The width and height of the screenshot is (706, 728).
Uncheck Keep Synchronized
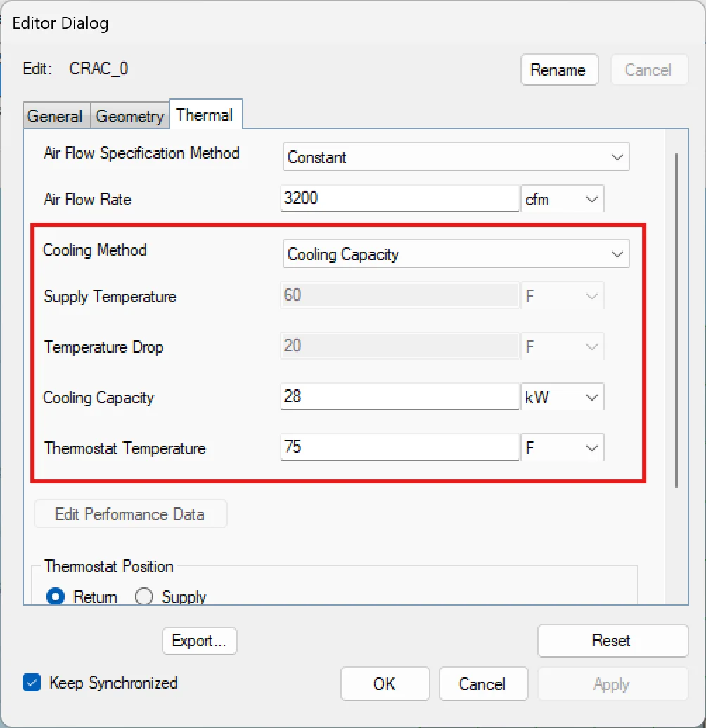tap(30, 682)
